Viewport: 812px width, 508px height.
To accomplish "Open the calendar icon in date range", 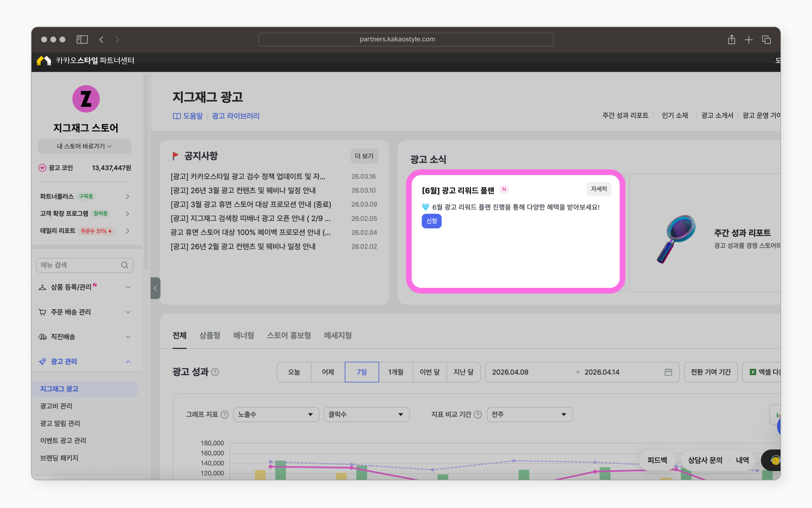I will tap(668, 372).
